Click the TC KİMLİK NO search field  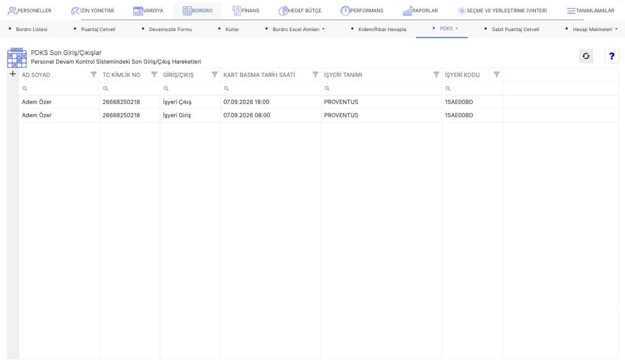[129, 88]
